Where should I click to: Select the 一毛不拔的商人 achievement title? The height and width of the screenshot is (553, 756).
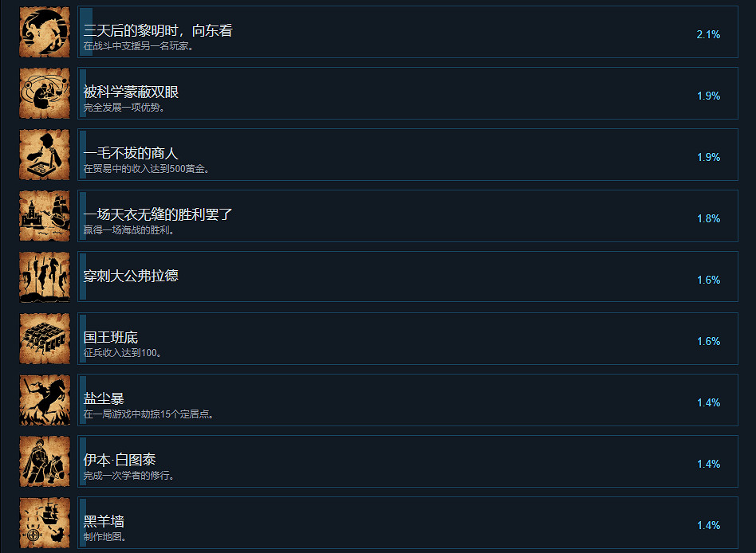tap(131, 153)
